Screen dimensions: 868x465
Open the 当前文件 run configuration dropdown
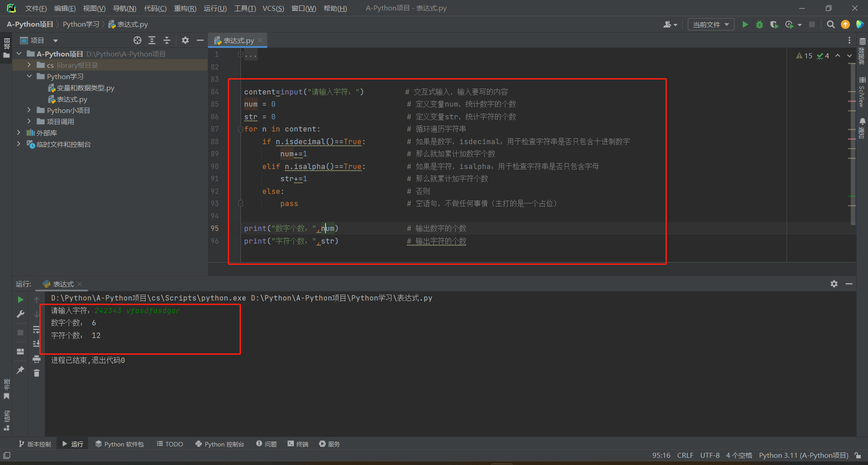coord(711,24)
